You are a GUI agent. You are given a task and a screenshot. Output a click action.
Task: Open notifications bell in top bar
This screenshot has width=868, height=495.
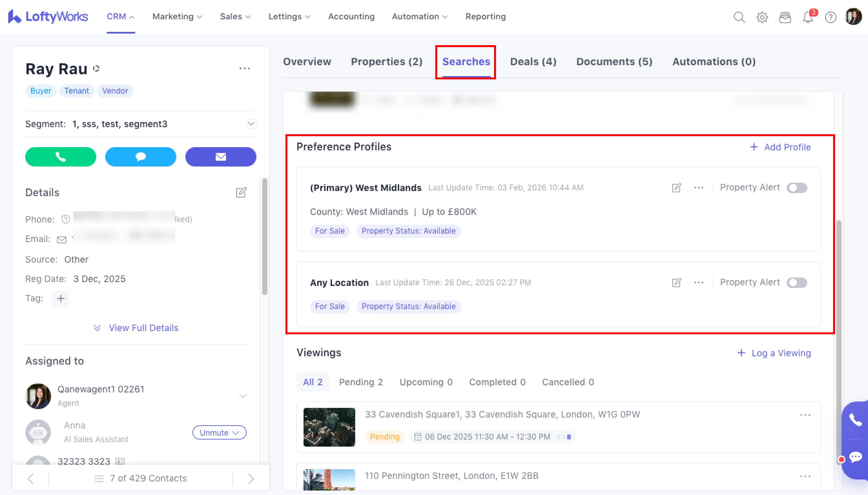coord(808,17)
